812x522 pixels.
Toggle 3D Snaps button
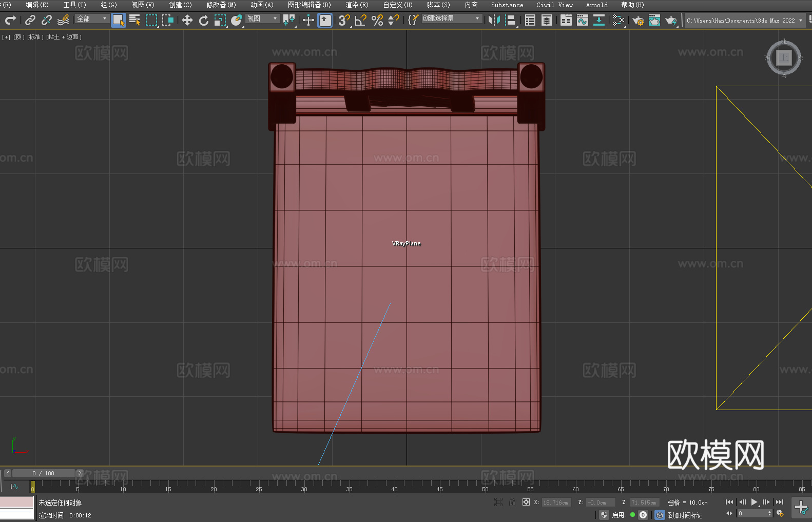(x=344, y=20)
